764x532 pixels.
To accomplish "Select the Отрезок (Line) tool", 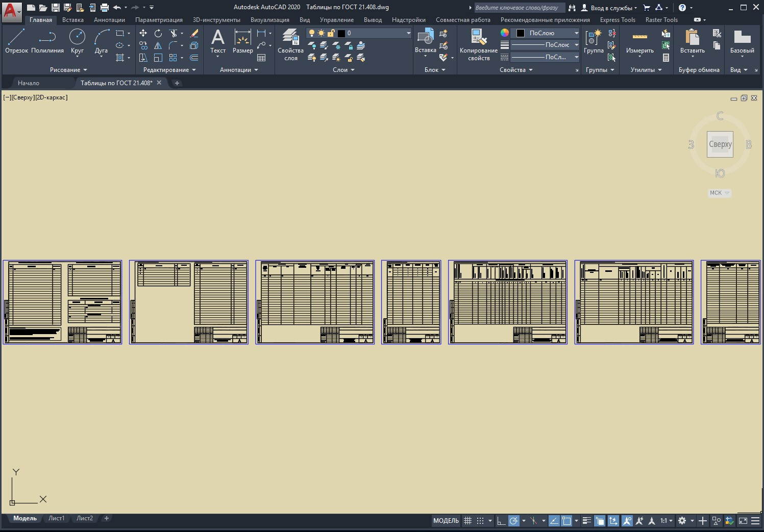I will [x=16, y=41].
